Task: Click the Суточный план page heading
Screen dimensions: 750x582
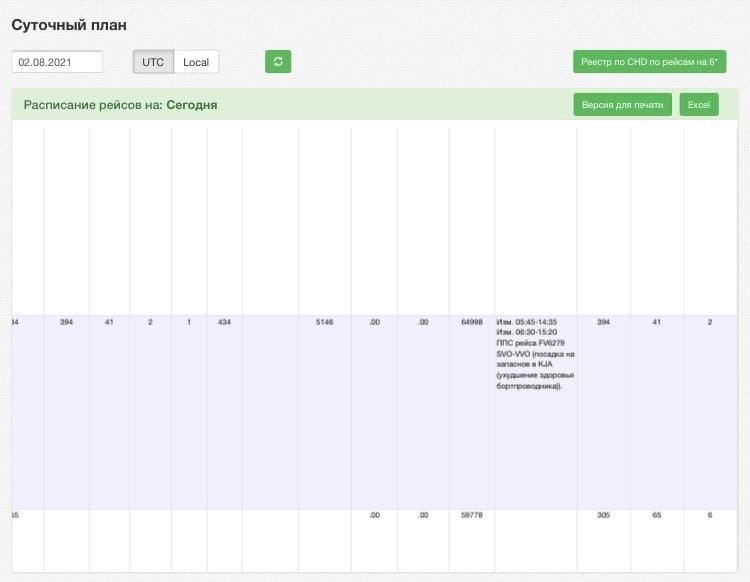Action: pos(69,25)
